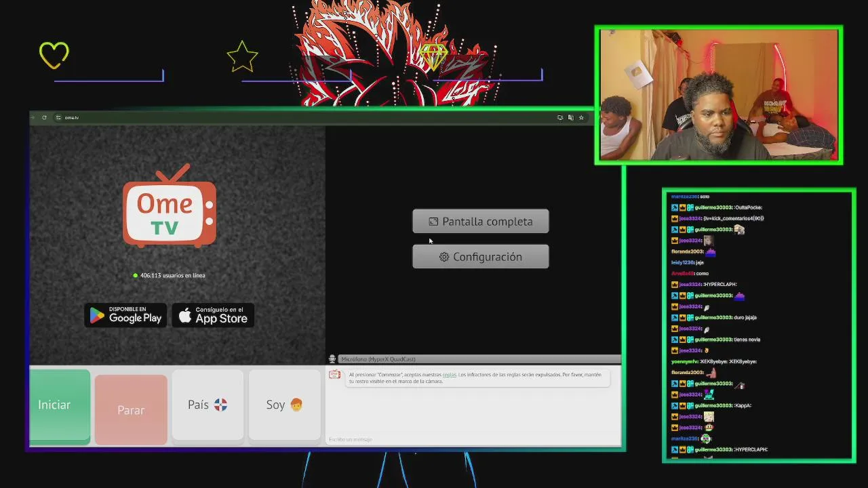Focus the Escribe un mensaje input
This screenshot has width=868, height=488.
coord(473,439)
